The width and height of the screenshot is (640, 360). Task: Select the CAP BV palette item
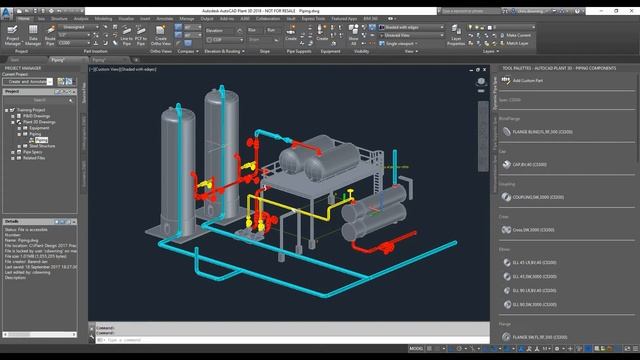pos(525,164)
